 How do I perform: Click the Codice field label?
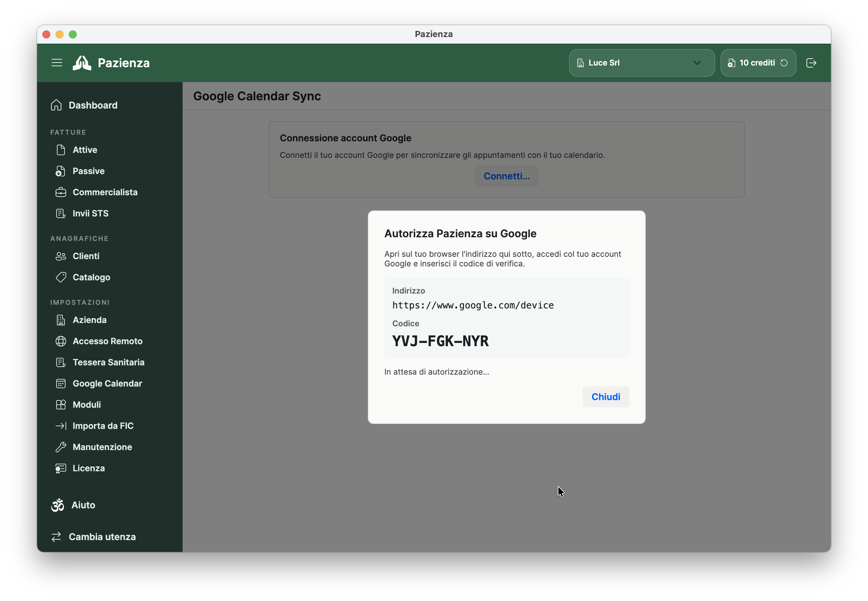pyautogui.click(x=406, y=323)
